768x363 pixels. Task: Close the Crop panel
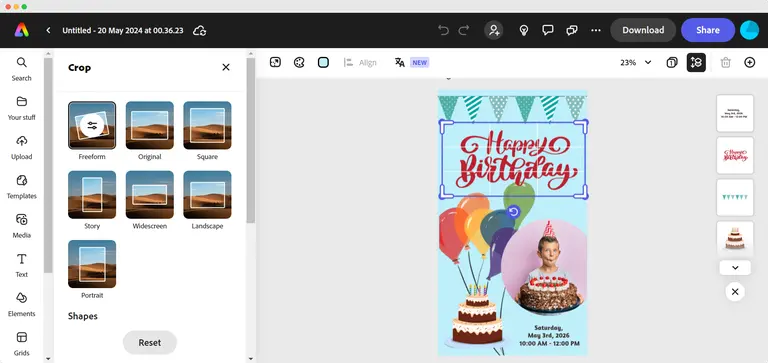(226, 67)
